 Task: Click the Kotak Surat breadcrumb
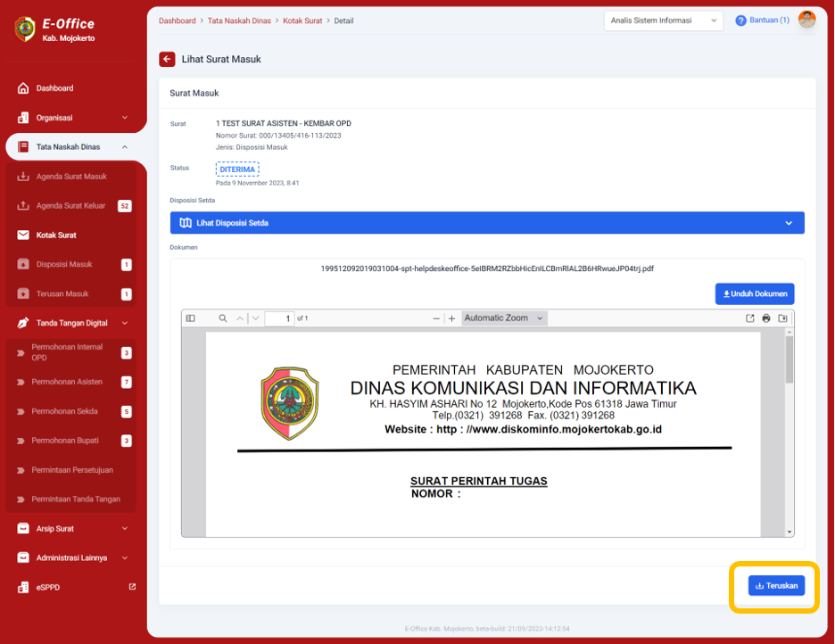pyautogui.click(x=302, y=21)
